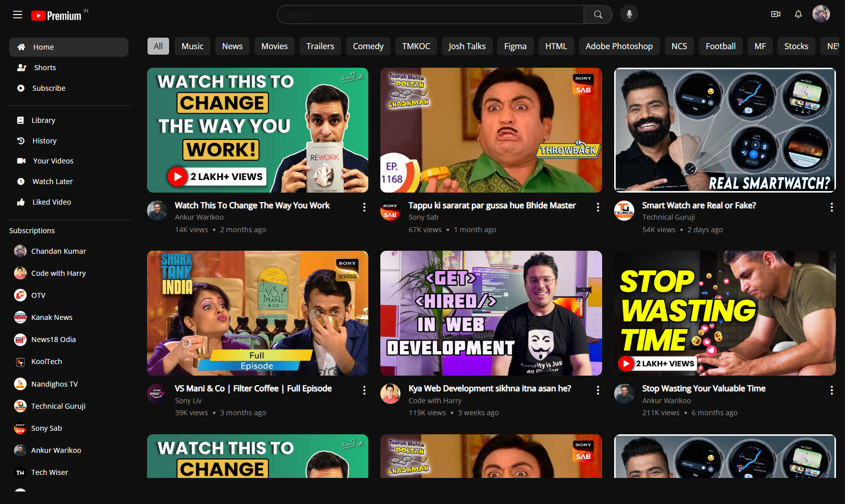Open options for Smart Watch Real or Fake video
The width and height of the screenshot is (845, 504).
831,207
